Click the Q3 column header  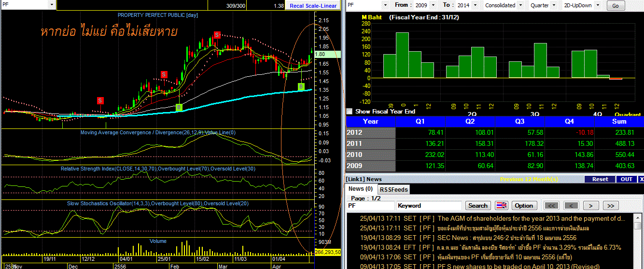(520, 122)
